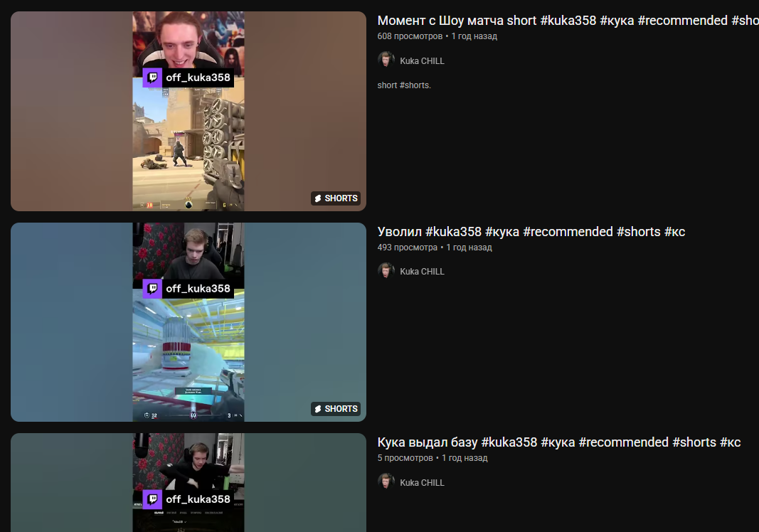This screenshot has width=759, height=532.
Task: Open video title 'Момент с Шоу матча short'
Action: pyautogui.click(x=568, y=21)
